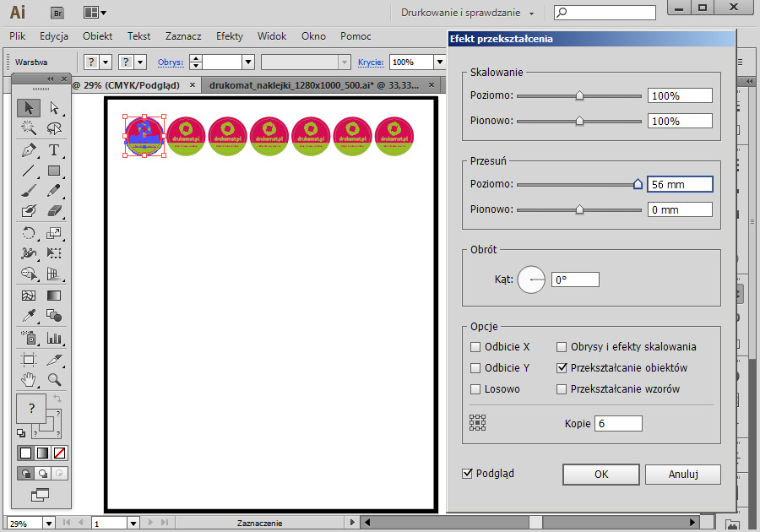Viewport: 760px width, 532px height.
Task: Select the Paintbrush tool
Action: tap(29, 191)
